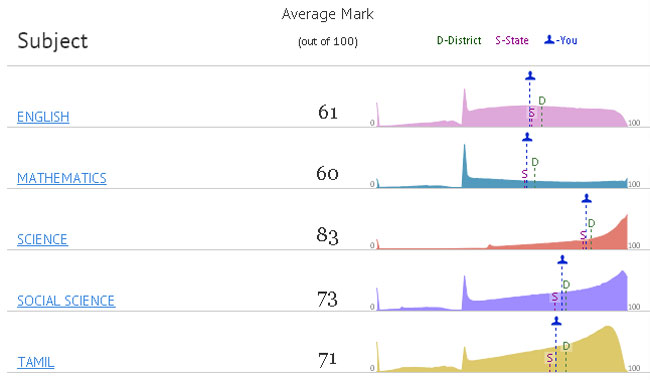
Task: Click the S state marker on Mathematics chart
Action: click(x=524, y=174)
